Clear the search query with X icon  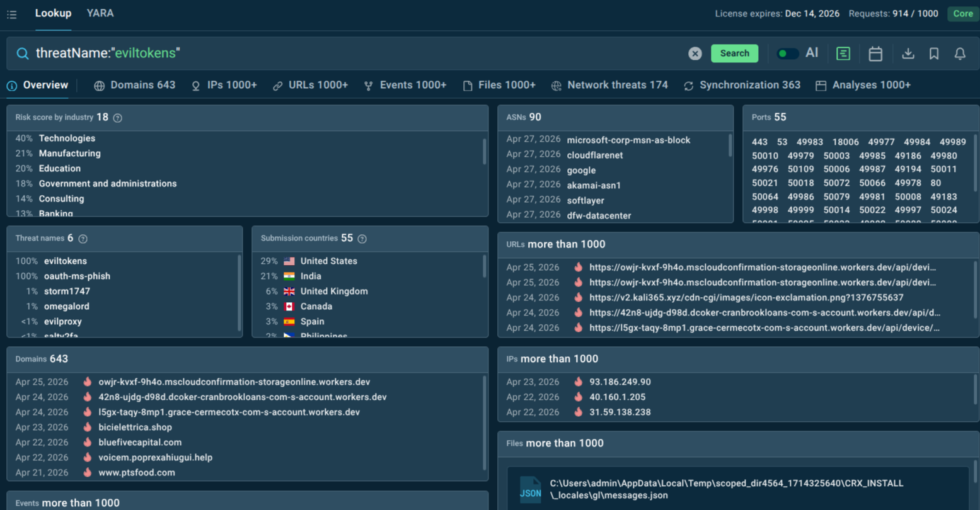click(x=695, y=54)
